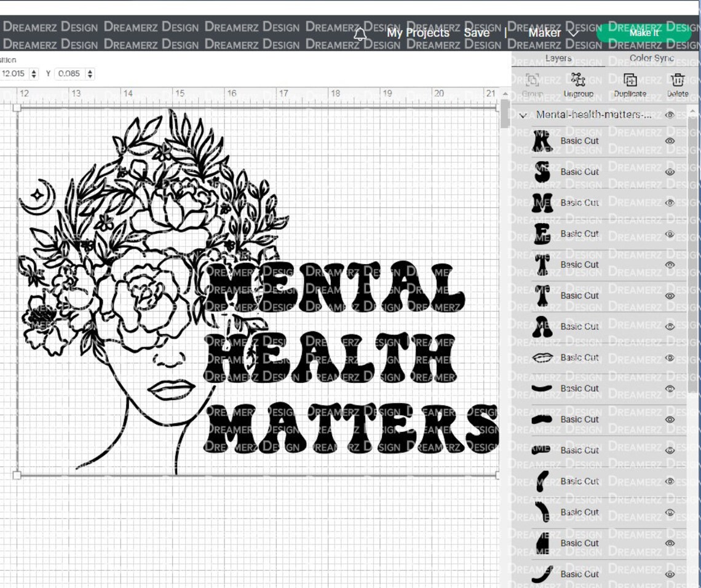Select the letter M layer thumbnail
Viewport: 701px width, 588px height.
pos(543,202)
